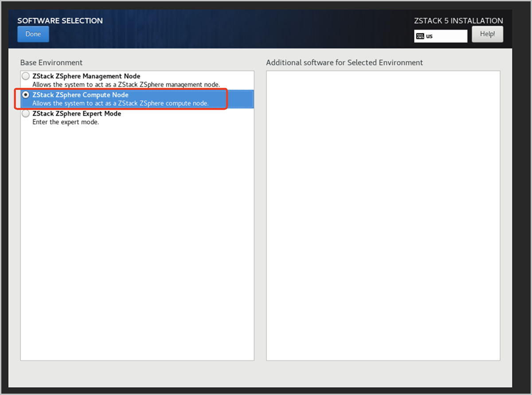Click 'Enter the expert mode.' description

coord(66,122)
